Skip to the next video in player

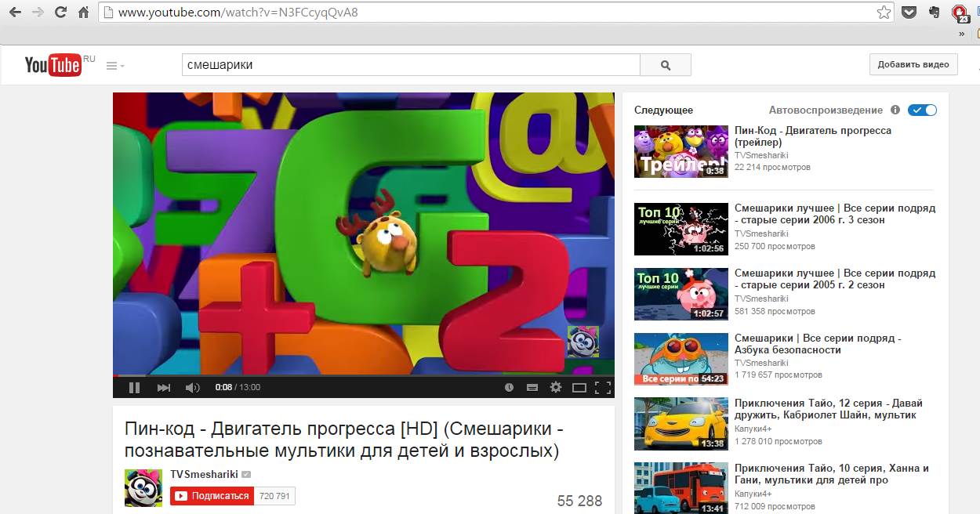pos(164,387)
